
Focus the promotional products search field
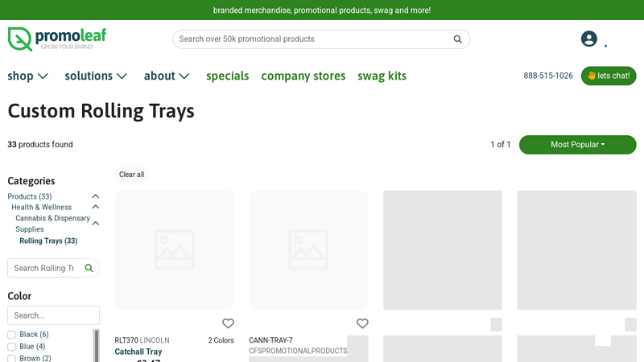tap(312, 39)
